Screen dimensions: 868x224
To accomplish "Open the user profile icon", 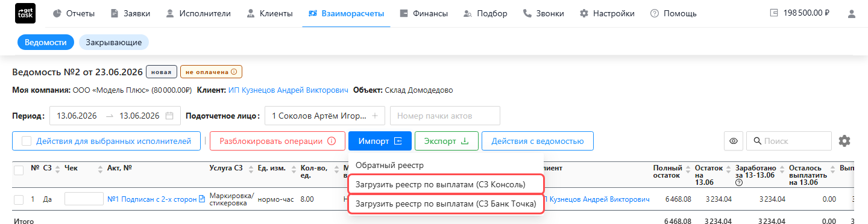I will pyautogui.click(x=851, y=13).
